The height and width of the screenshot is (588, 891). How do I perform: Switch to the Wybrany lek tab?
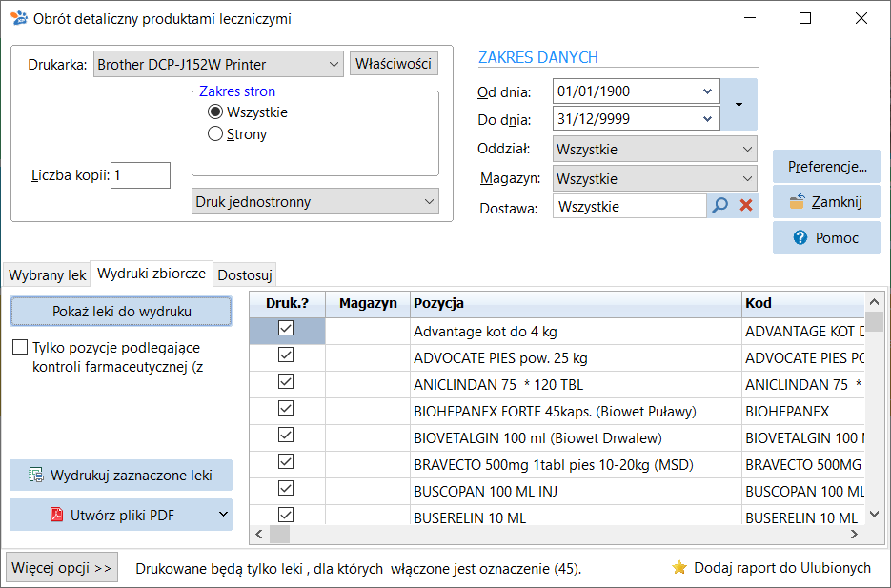pos(47,275)
